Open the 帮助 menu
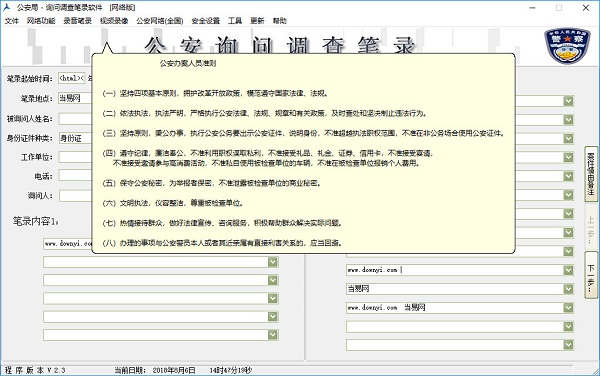Viewport: 600px width, 376px height. coord(279,21)
